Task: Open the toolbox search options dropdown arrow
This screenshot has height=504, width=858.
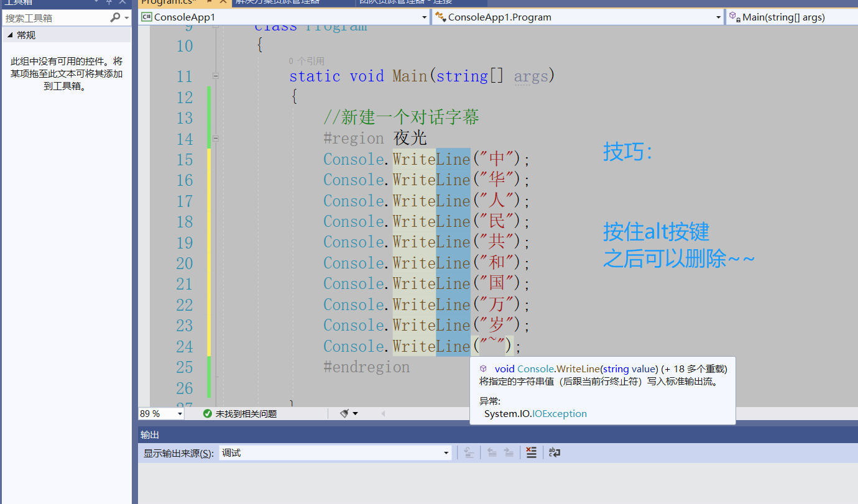Action: (x=127, y=18)
